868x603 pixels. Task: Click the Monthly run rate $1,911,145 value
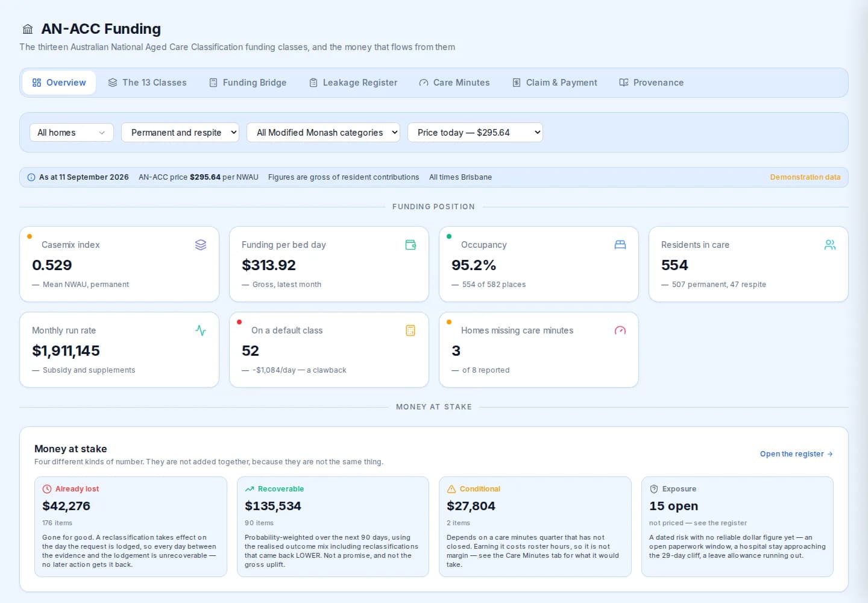click(x=66, y=351)
